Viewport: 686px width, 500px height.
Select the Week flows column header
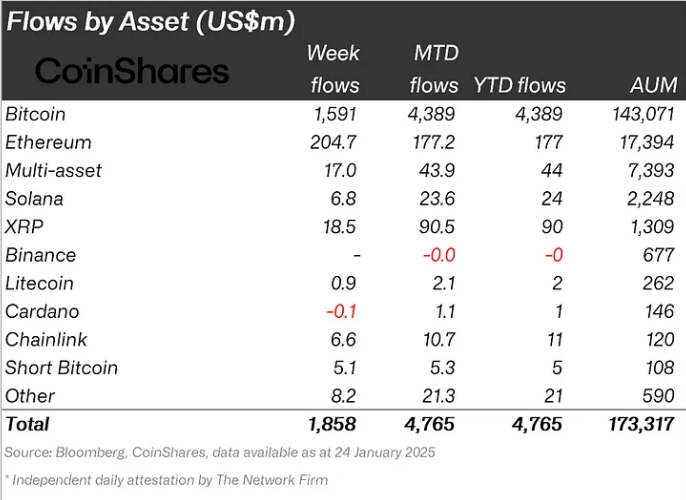pos(333,69)
